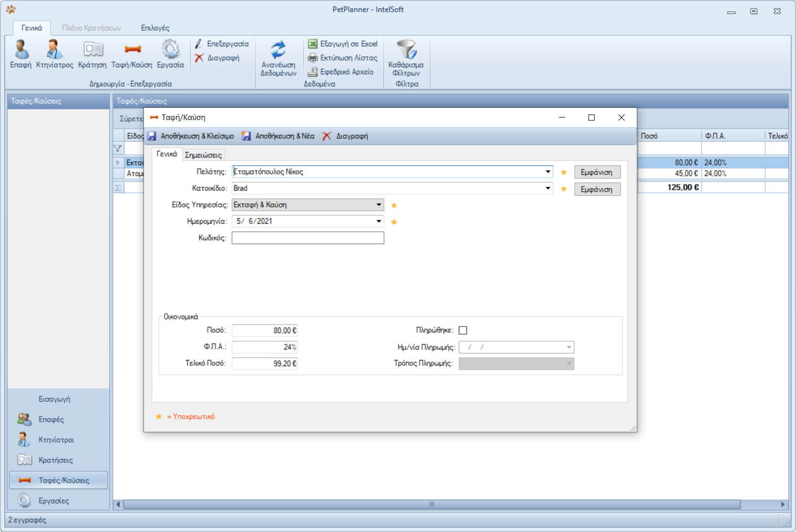Export list with Εξαγωγή σε Excel
The height and width of the screenshot is (532, 796).
point(343,44)
